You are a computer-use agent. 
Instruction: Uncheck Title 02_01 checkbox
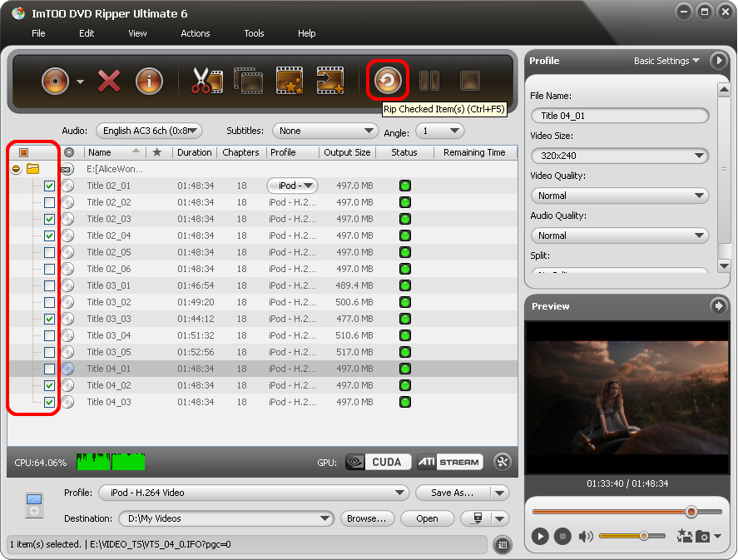(x=49, y=186)
